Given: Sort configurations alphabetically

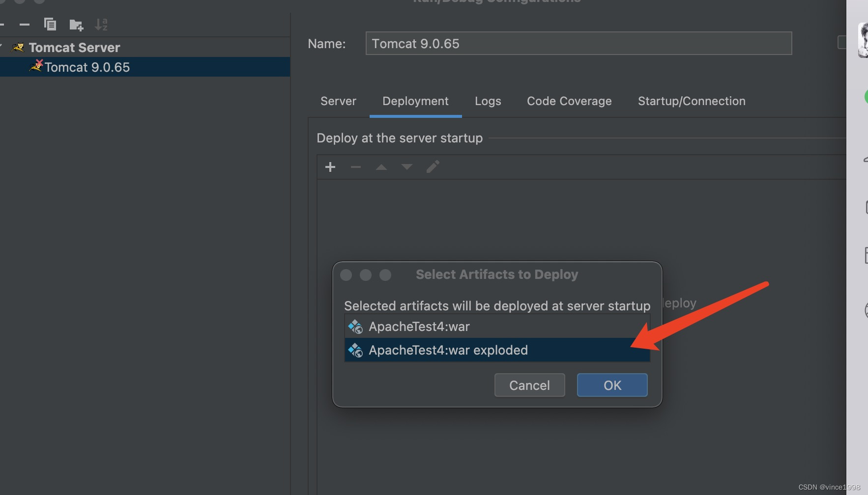Looking at the screenshot, I should coord(101,24).
